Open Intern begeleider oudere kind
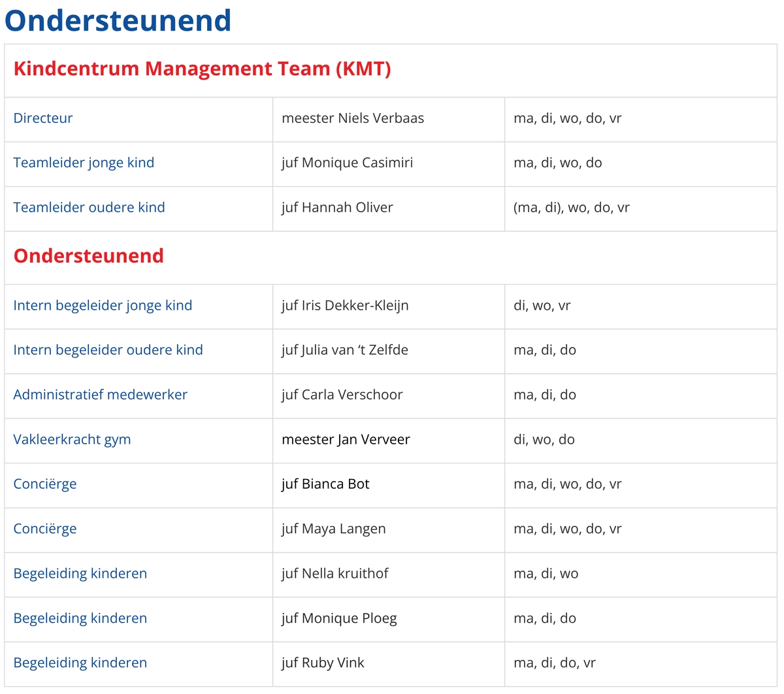The height and width of the screenshot is (694, 784). (x=108, y=350)
